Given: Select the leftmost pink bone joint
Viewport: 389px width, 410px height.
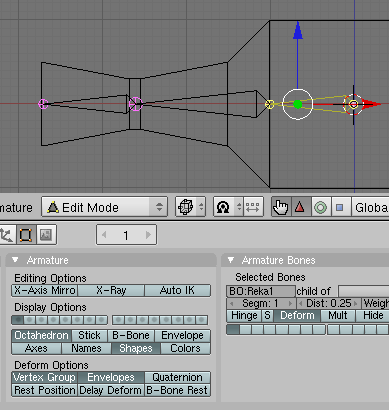Looking at the screenshot, I should click(x=43, y=104).
